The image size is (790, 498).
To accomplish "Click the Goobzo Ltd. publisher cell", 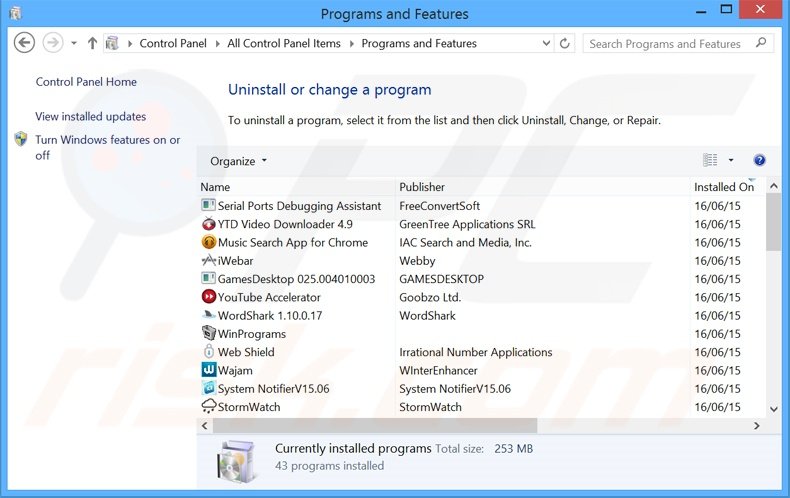I will coord(430,297).
